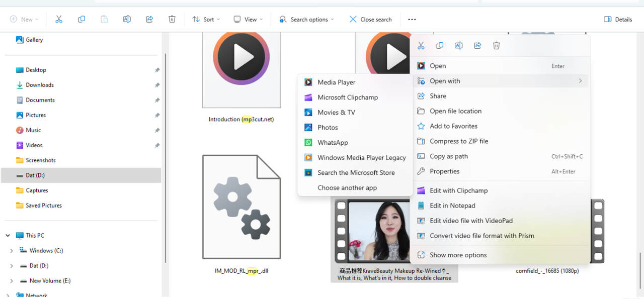
Task: Click the Properties wrench icon
Action: tap(421, 171)
